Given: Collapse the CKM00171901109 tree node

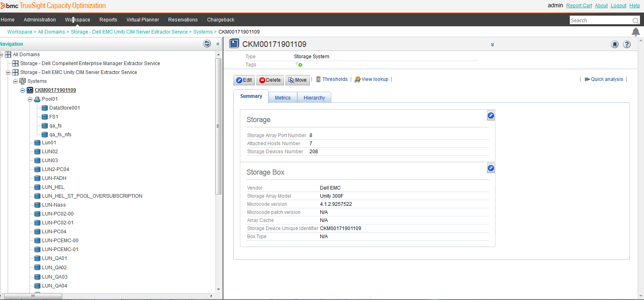Looking at the screenshot, I should (x=23, y=91).
